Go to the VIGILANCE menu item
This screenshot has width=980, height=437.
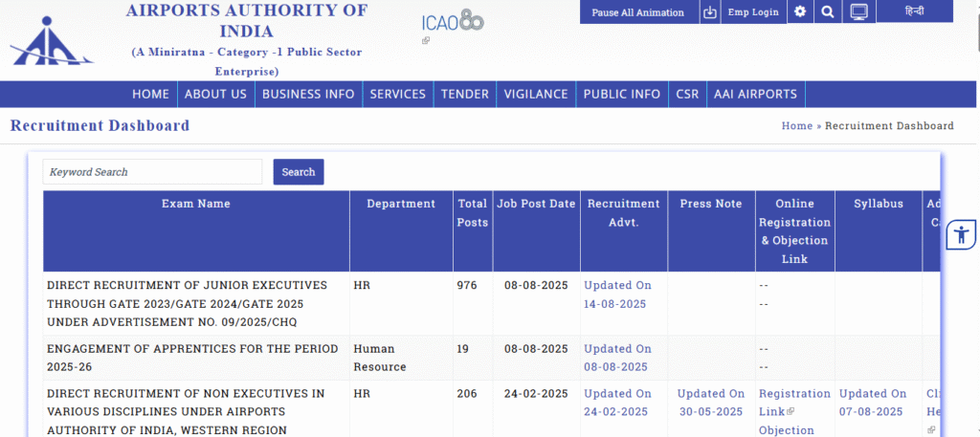pos(536,94)
